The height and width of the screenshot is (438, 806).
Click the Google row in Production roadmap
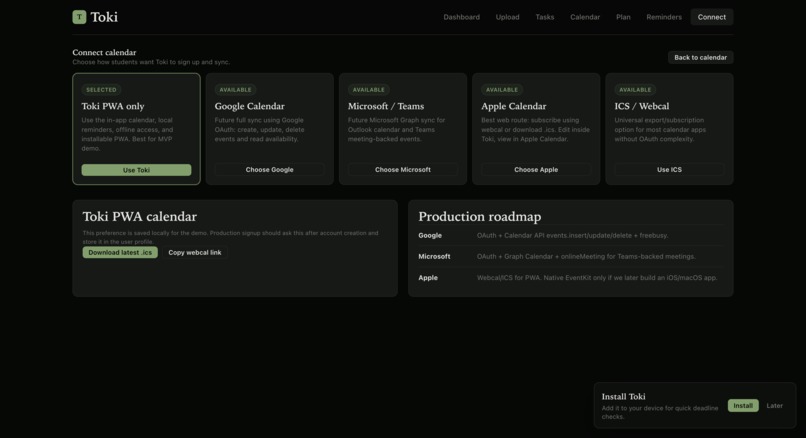[571, 235]
